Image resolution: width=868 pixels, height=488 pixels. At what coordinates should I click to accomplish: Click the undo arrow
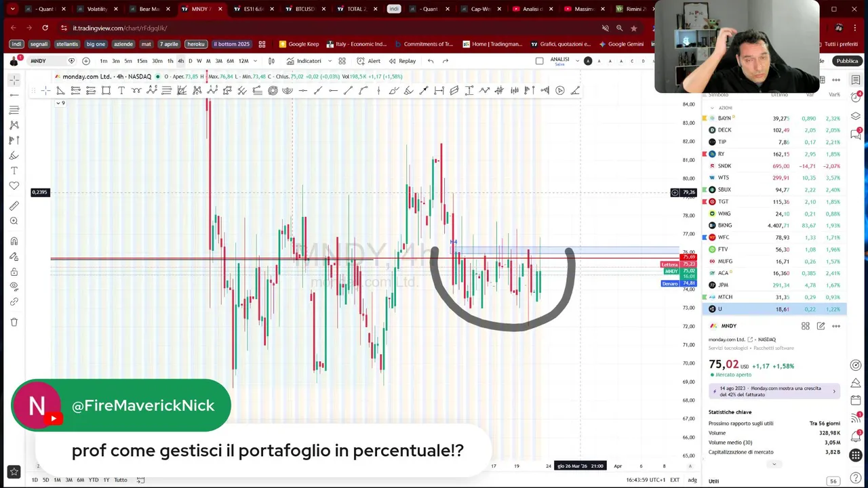431,61
